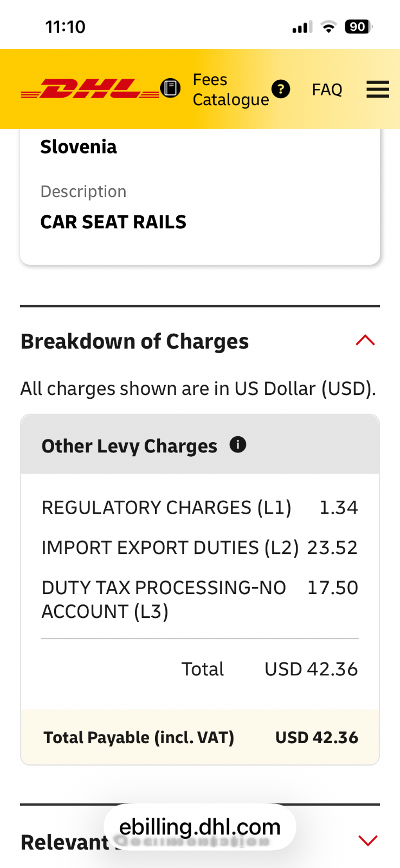400x868 pixels.
Task: Tap the Fees Catalogue book icon
Action: pos(170,88)
